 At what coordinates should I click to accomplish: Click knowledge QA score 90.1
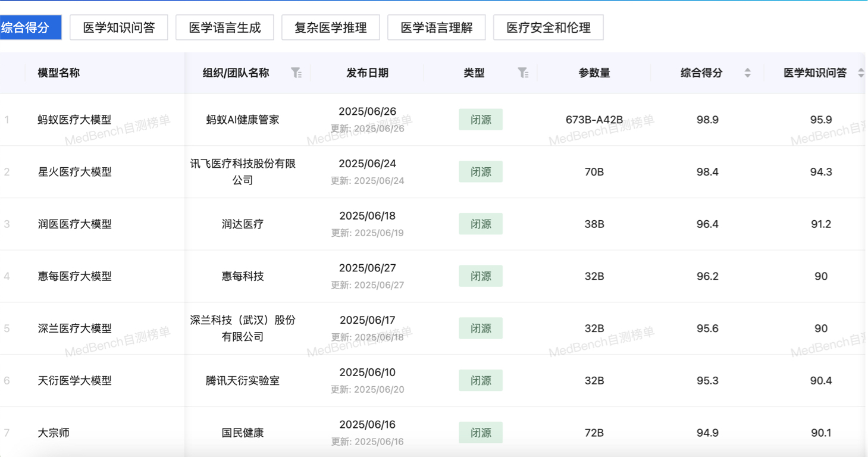pos(821,433)
